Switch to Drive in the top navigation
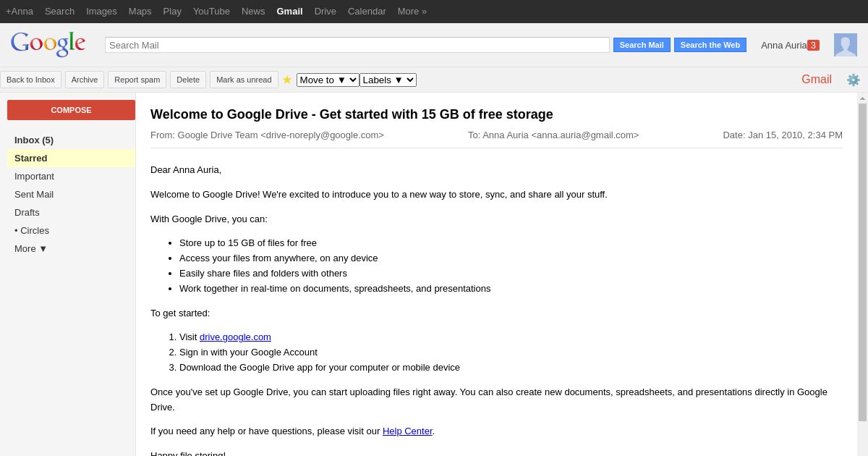 pos(325,11)
